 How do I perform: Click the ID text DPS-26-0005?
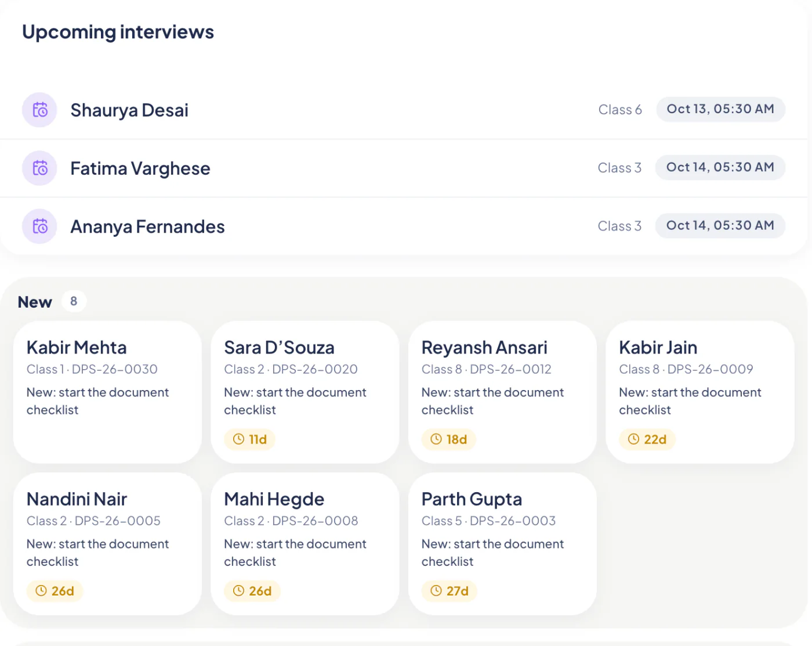click(118, 521)
